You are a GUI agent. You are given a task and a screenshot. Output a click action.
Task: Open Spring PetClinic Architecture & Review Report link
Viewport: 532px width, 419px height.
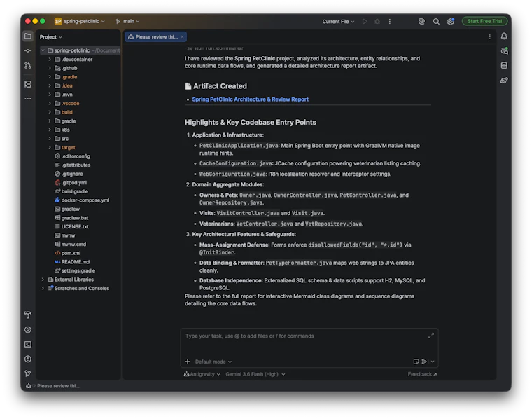click(250, 99)
